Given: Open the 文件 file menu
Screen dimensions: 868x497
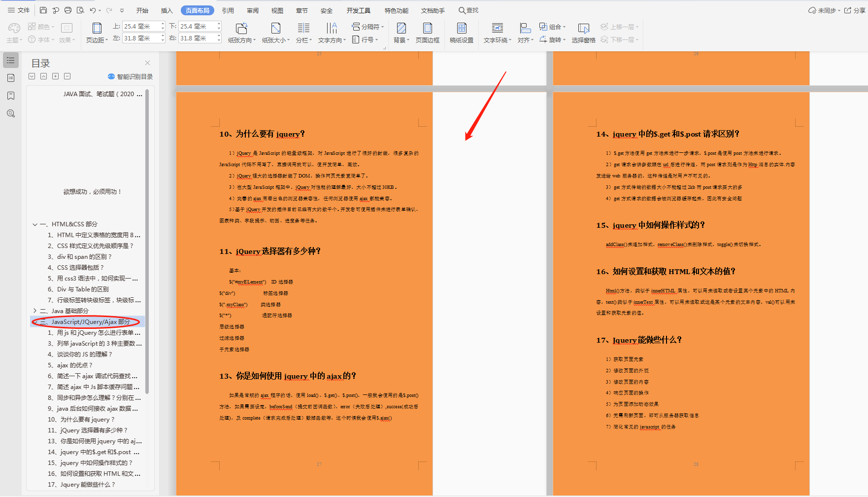Looking at the screenshot, I should point(20,10).
